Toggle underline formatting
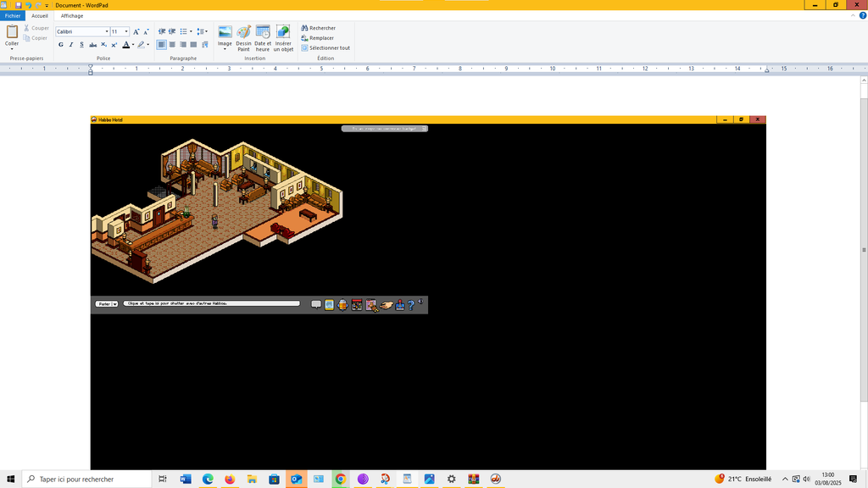 81,45
